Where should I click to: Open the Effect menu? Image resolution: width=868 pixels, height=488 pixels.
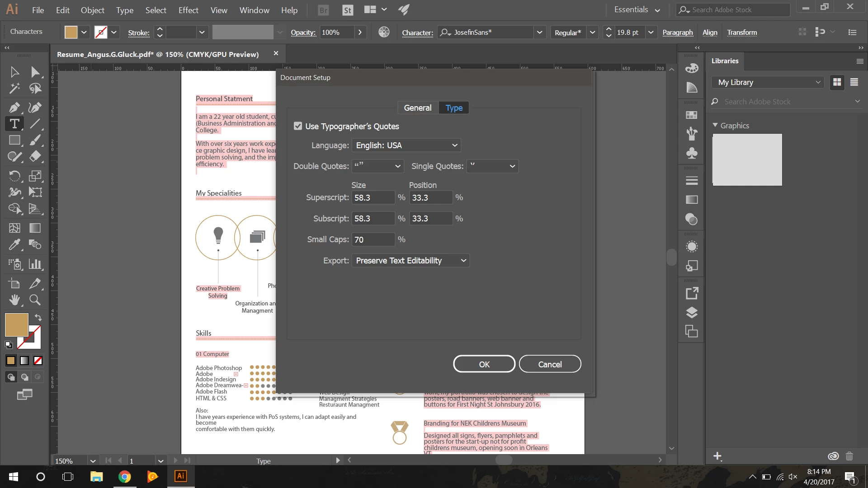tap(188, 10)
